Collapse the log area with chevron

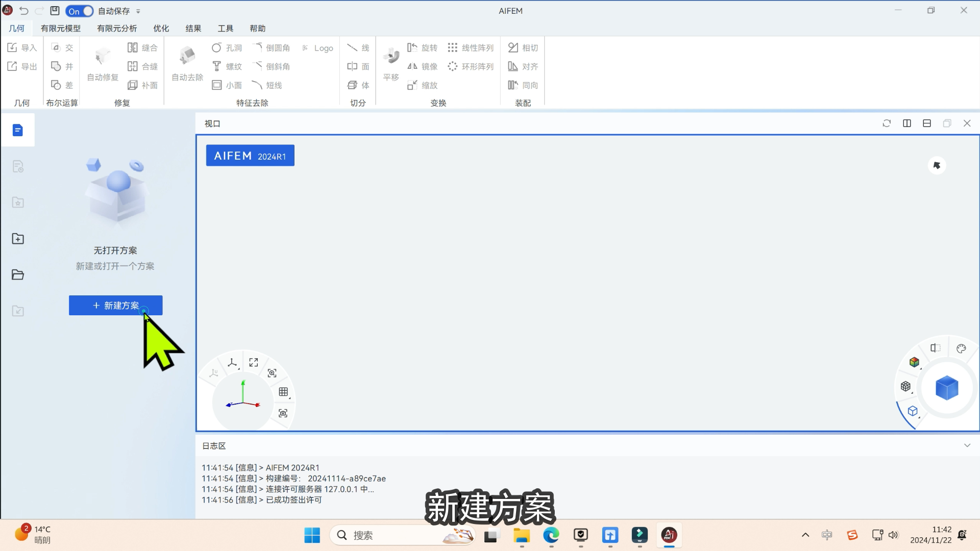(967, 445)
